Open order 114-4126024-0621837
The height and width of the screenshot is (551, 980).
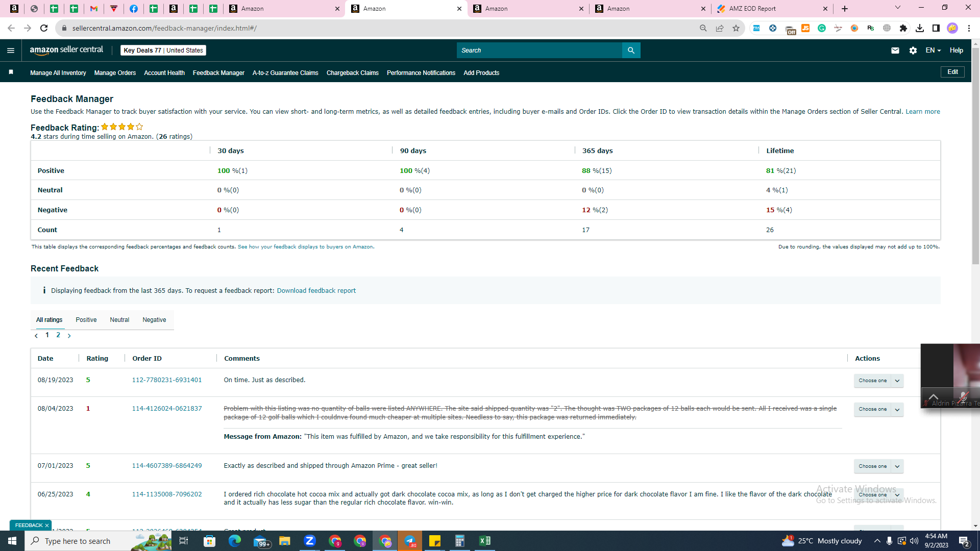[x=167, y=409]
